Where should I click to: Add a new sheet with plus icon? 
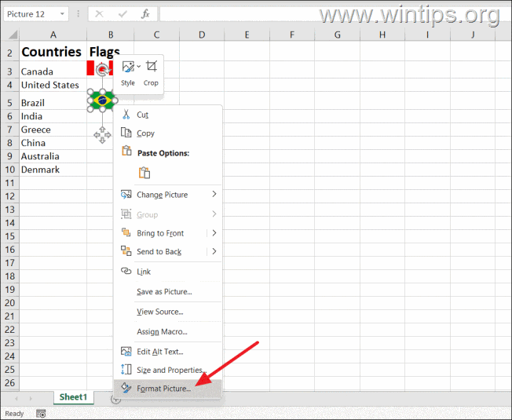pyautogui.click(x=115, y=399)
